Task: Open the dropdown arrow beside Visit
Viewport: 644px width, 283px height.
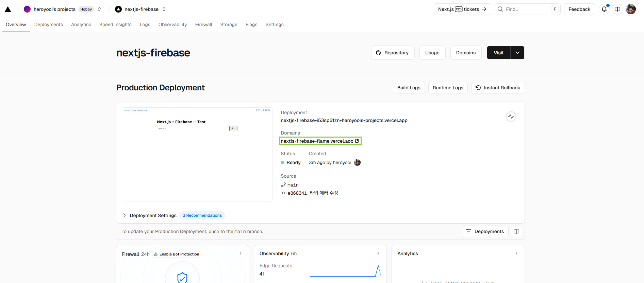Action: point(517,53)
